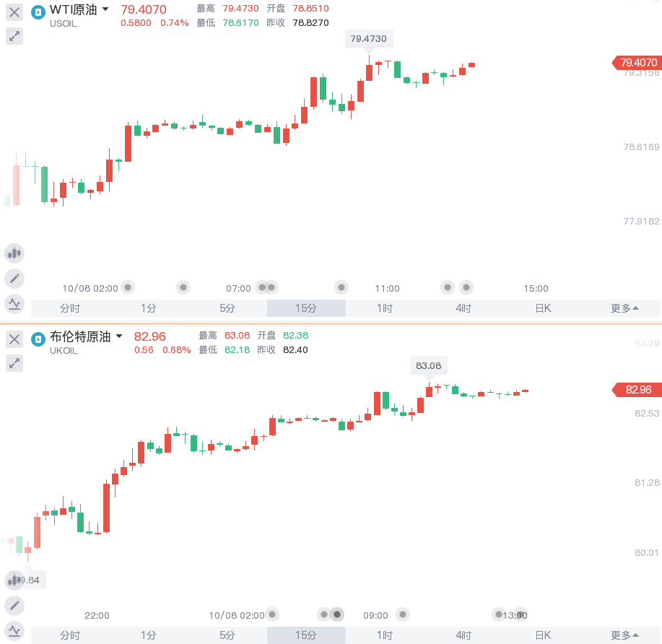The height and width of the screenshot is (644, 662).
Task: Switch Brent chart to 日K timeframe
Action: (542, 635)
